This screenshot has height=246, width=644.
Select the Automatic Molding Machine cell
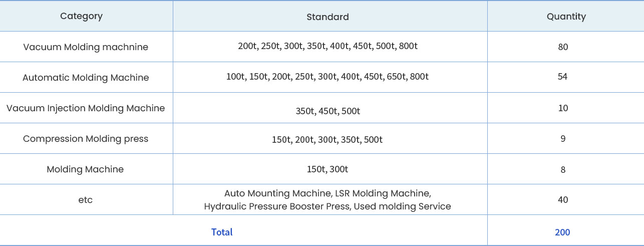[x=86, y=78]
